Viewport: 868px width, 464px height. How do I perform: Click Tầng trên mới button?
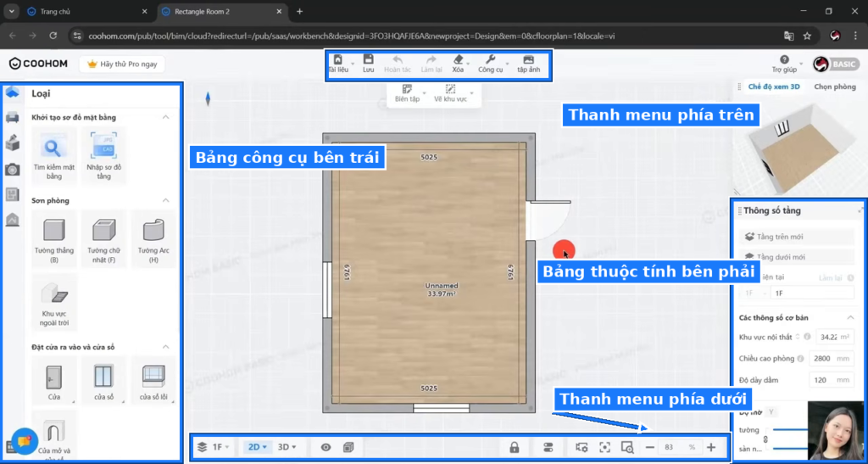pyautogui.click(x=797, y=237)
